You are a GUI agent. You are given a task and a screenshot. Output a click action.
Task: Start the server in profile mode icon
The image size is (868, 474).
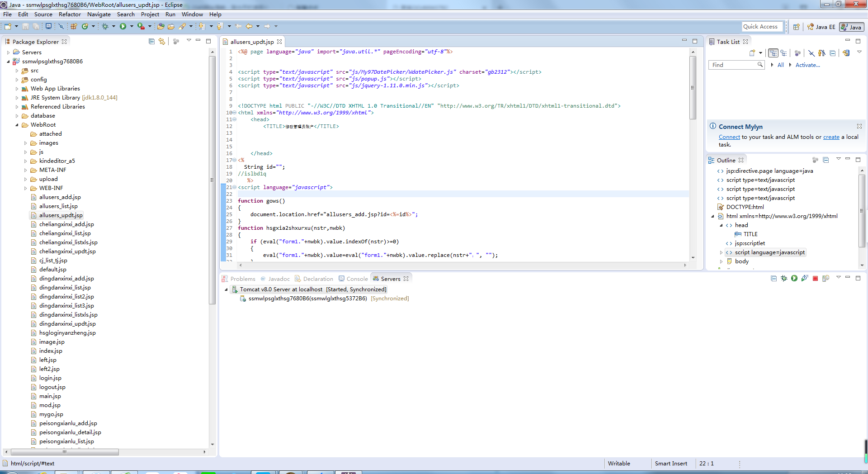point(805,278)
